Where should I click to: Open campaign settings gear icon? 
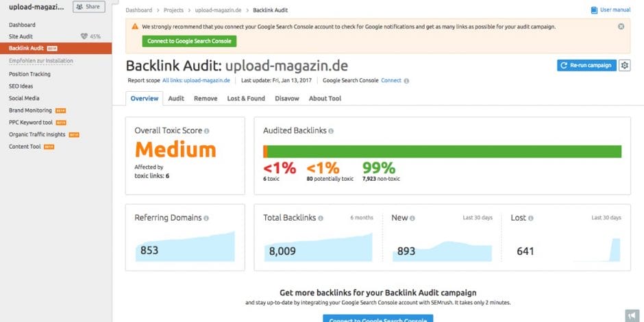point(624,66)
